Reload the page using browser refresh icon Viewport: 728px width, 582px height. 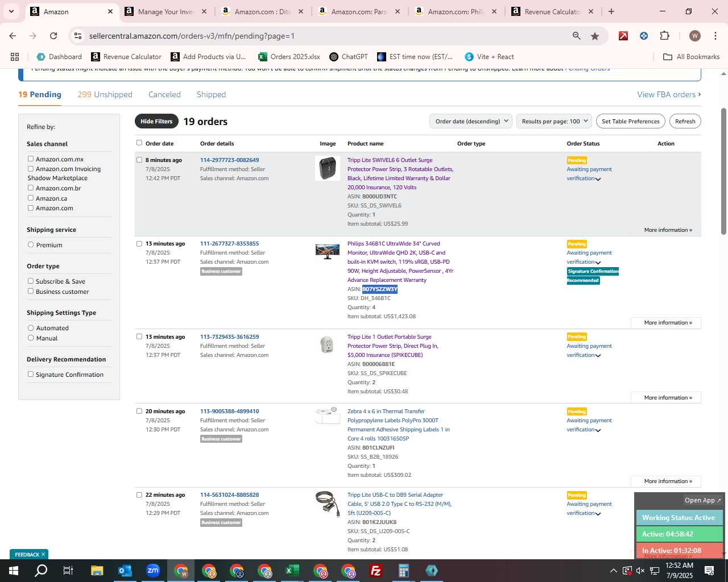53,36
